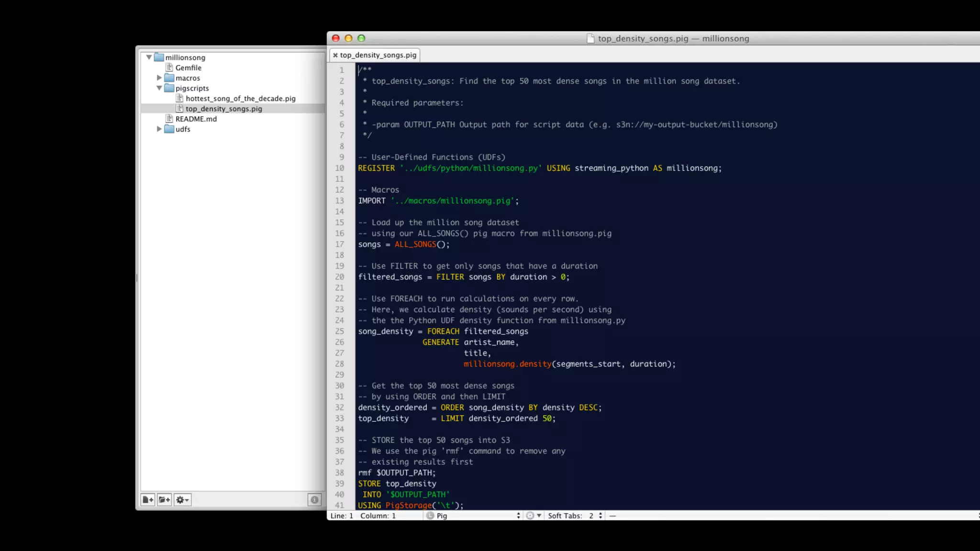Expand the macros folder
This screenshot has width=980, height=551.
click(x=159, y=77)
